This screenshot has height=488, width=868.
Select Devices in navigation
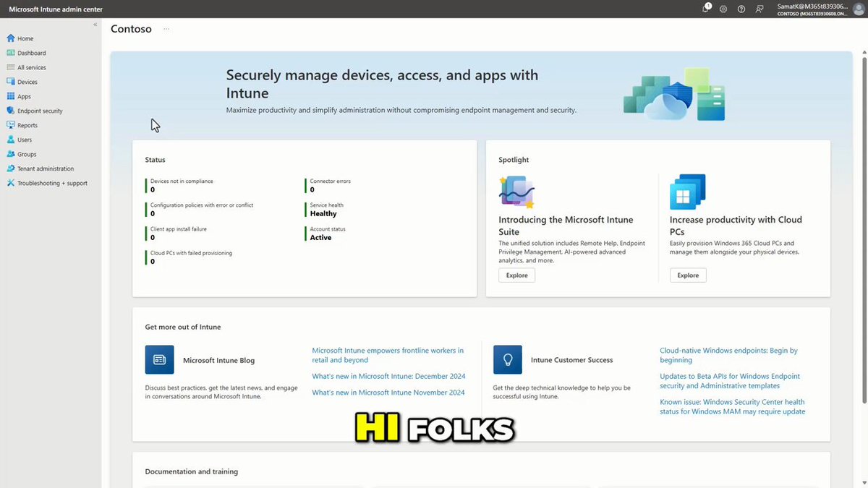tap(27, 82)
